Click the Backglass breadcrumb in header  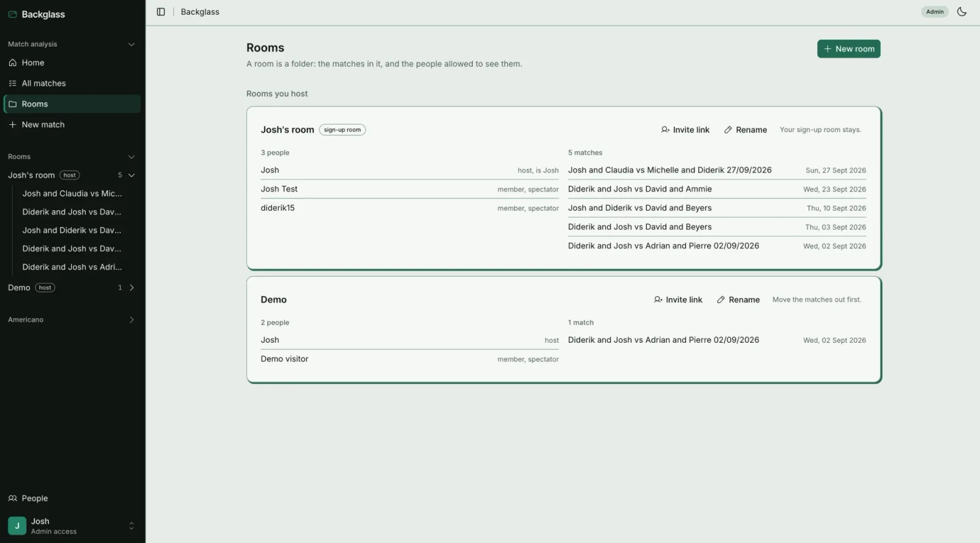(200, 12)
